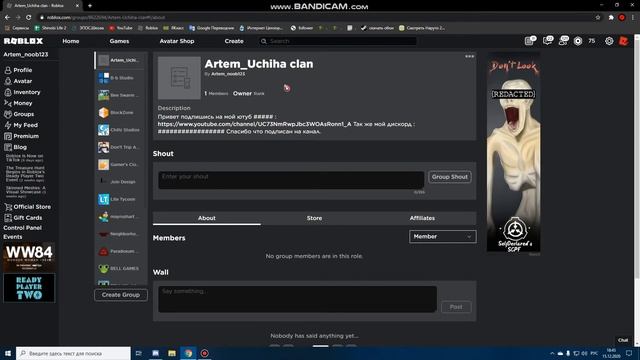Select Chillz Studios group in list
640x360 pixels.
(x=121, y=130)
